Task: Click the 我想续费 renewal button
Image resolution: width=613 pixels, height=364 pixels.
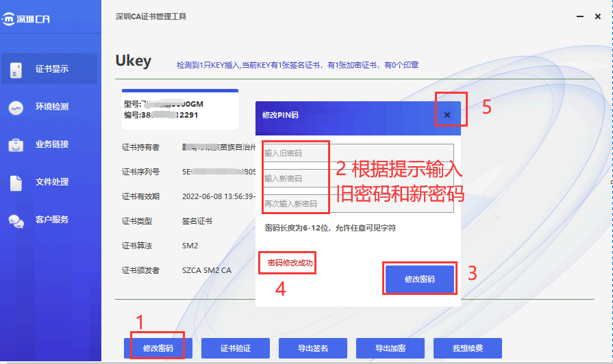Action: 468,348
